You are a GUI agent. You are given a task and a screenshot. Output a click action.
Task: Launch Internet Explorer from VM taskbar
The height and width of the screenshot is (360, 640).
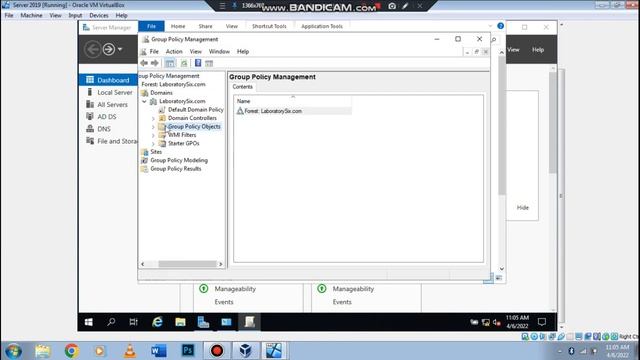tap(157, 322)
